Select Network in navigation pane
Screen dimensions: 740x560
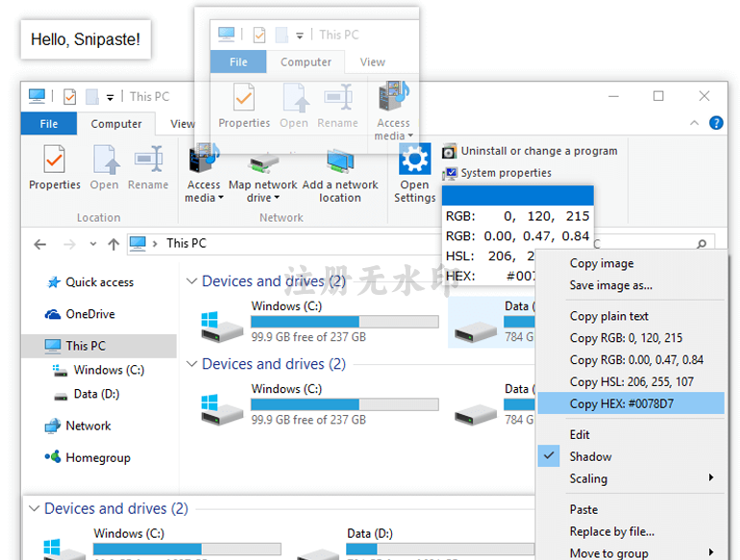[x=78, y=426]
